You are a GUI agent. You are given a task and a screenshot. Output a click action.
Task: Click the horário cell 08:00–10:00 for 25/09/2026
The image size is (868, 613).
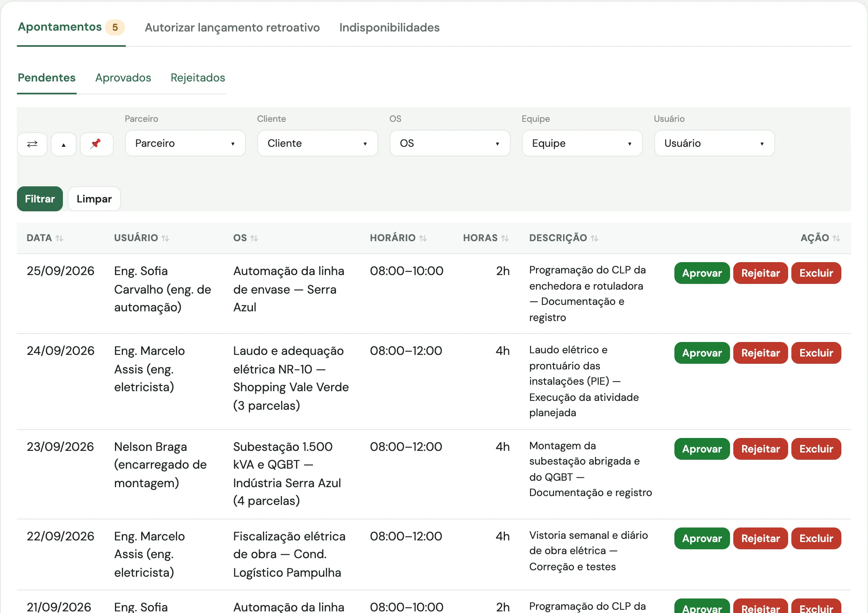click(x=407, y=271)
